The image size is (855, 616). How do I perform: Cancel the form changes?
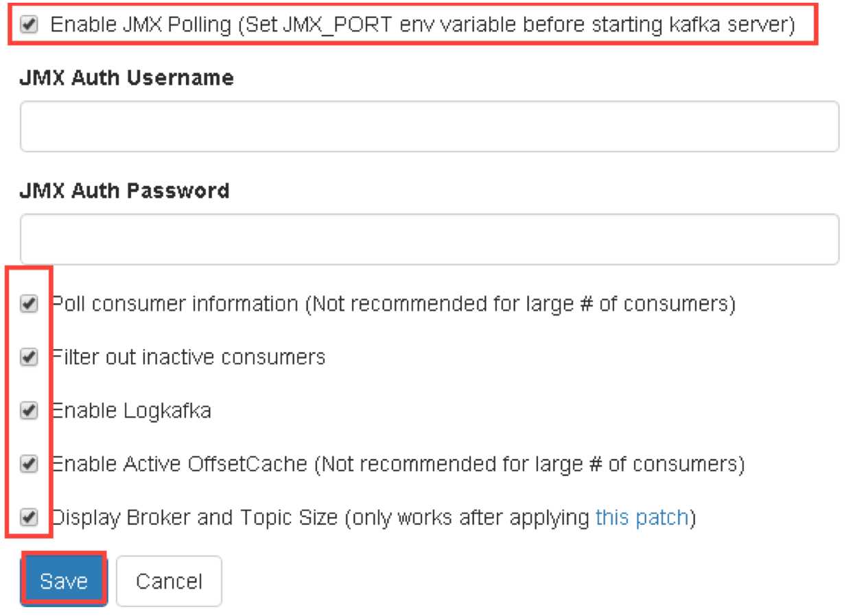pyautogui.click(x=169, y=581)
